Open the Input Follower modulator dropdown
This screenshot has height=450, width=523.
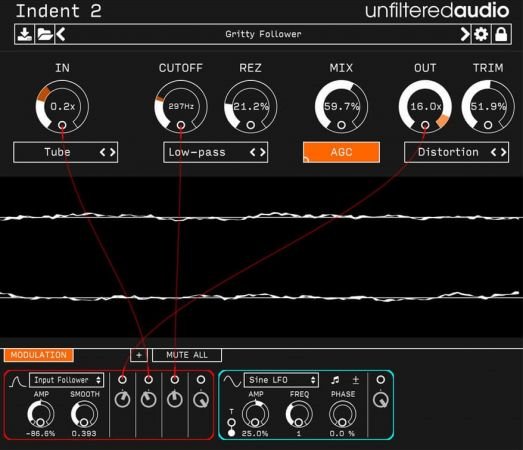[x=66, y=380]
